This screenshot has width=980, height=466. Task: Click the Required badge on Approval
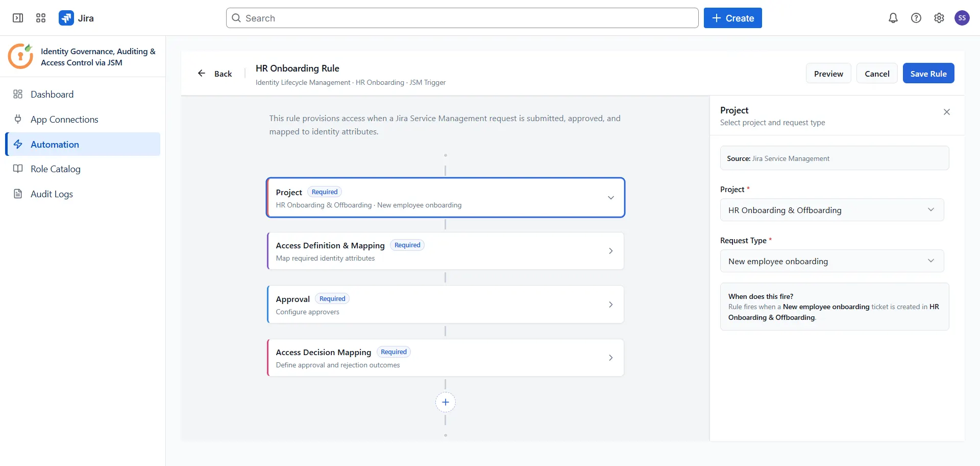click(332, 298)
